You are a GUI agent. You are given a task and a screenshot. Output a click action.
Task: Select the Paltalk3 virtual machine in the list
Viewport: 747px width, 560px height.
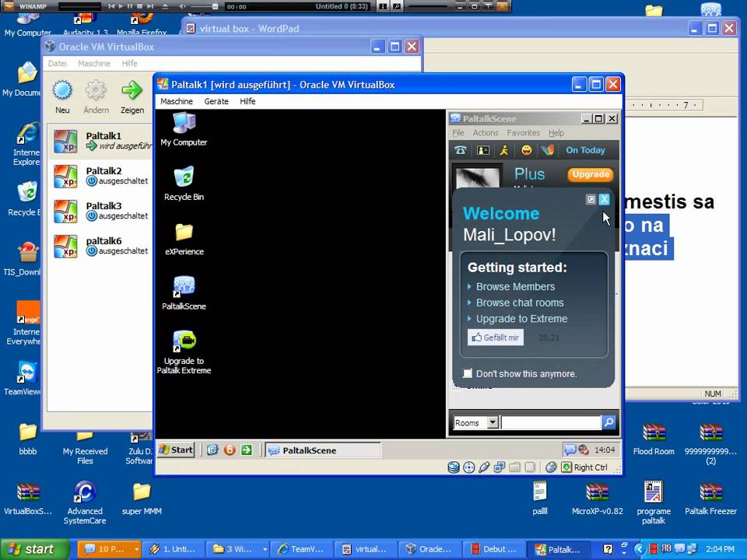tap(100, 211)
